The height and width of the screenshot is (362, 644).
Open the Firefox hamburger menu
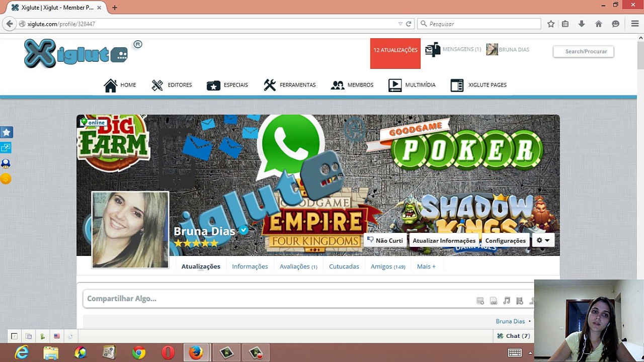coord(635,24)
